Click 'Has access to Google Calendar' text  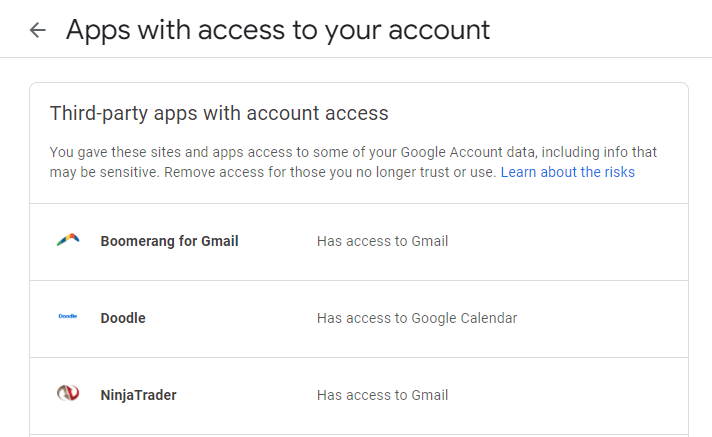(417, 318)
